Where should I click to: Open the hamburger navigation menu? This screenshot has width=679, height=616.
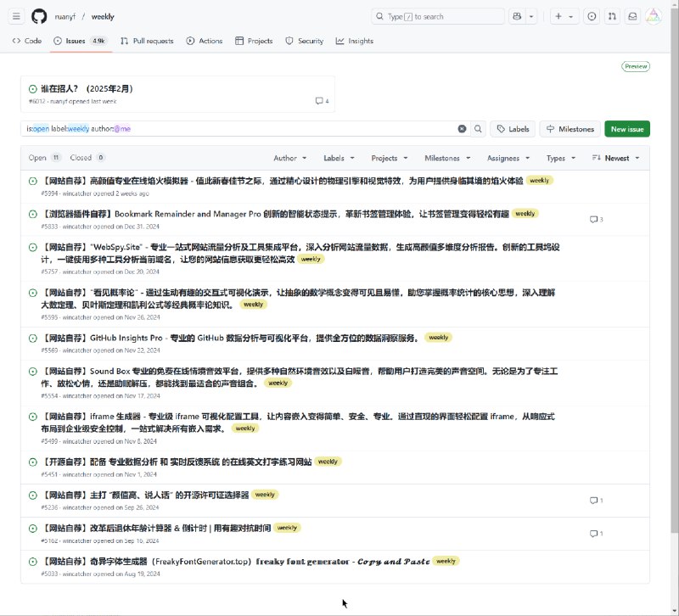click(16, 16)
